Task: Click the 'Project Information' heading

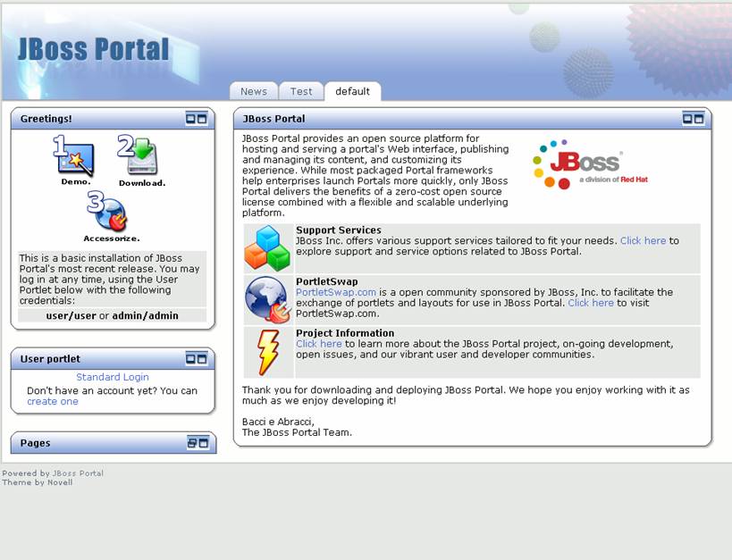Action: [x=345, y=333]
